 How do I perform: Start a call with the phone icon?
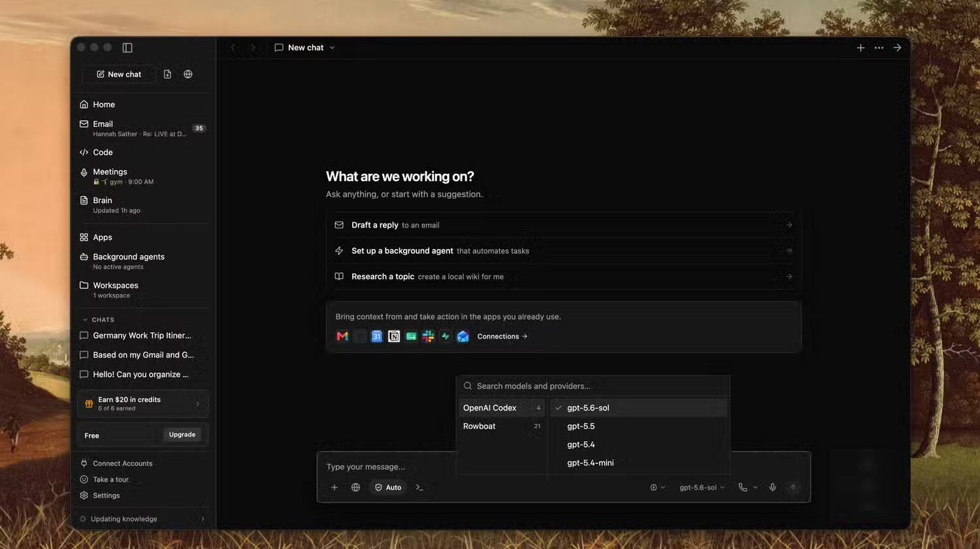point(743,488)
